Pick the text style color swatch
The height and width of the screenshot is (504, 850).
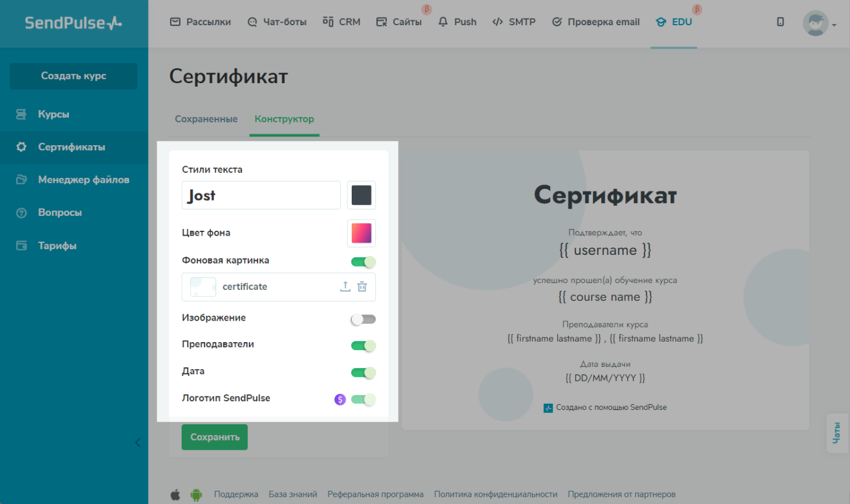pos(362,195)
